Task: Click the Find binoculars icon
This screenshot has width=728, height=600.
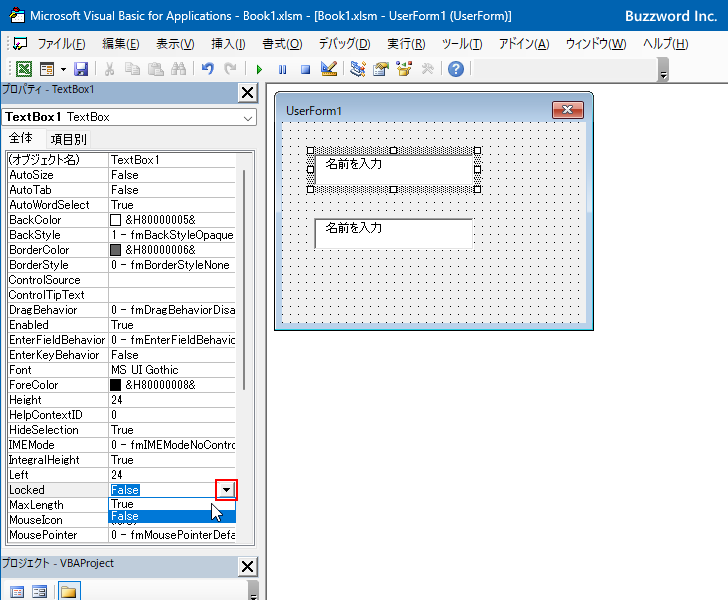Action: pyautogui.click(x=178, y=69)
